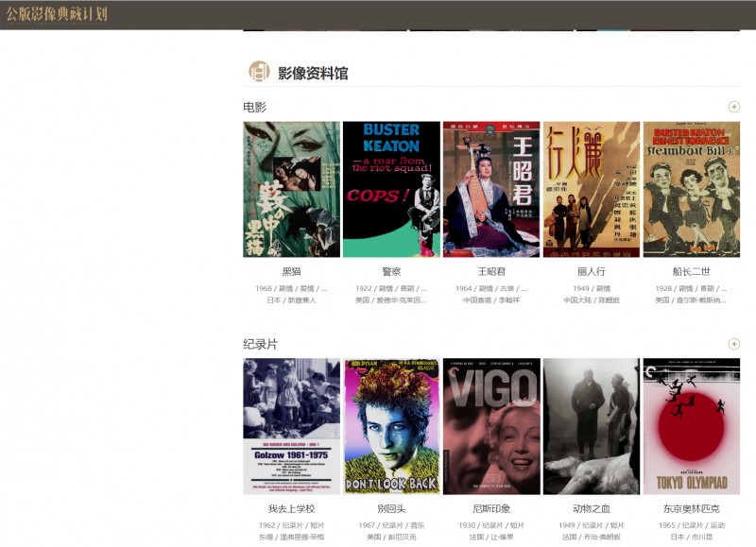This screenshot has width=756, height=547.
Task: Open the Golzow 1961-1975 documentary poster
Action: 291,425
